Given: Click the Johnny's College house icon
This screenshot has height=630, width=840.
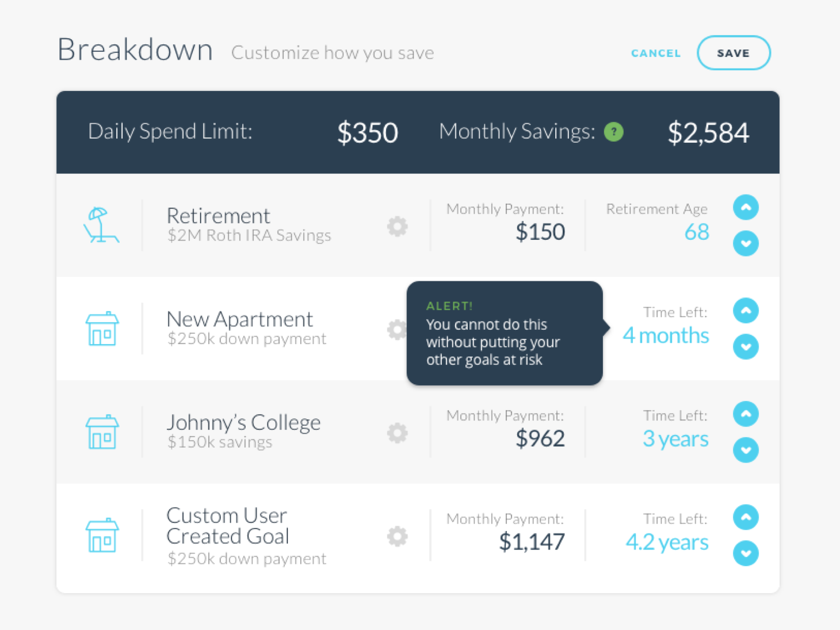Looking at the screenshot, I should coord(102,432).
